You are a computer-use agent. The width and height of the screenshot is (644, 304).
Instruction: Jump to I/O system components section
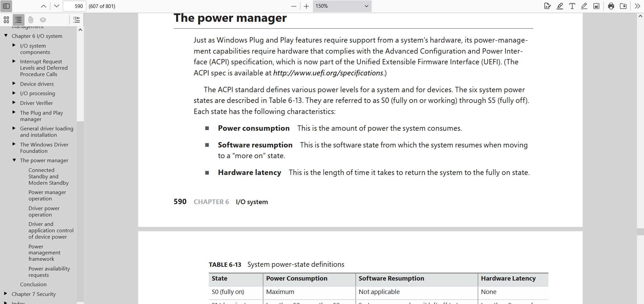(35, 49)
